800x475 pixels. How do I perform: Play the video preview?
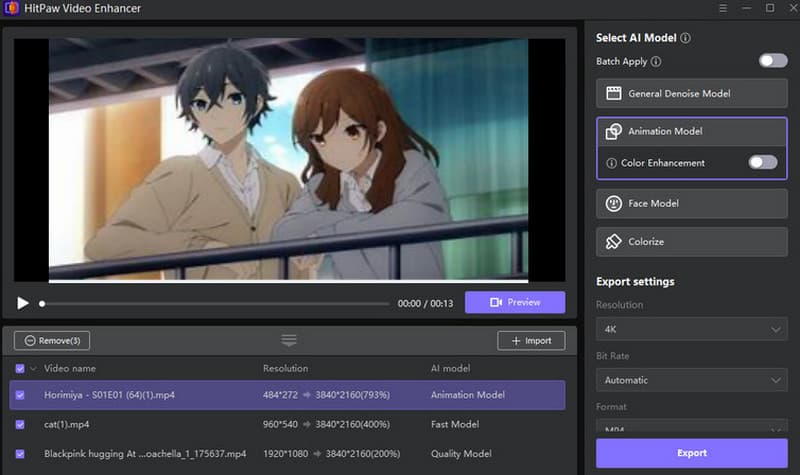click(x=23, y=303)
